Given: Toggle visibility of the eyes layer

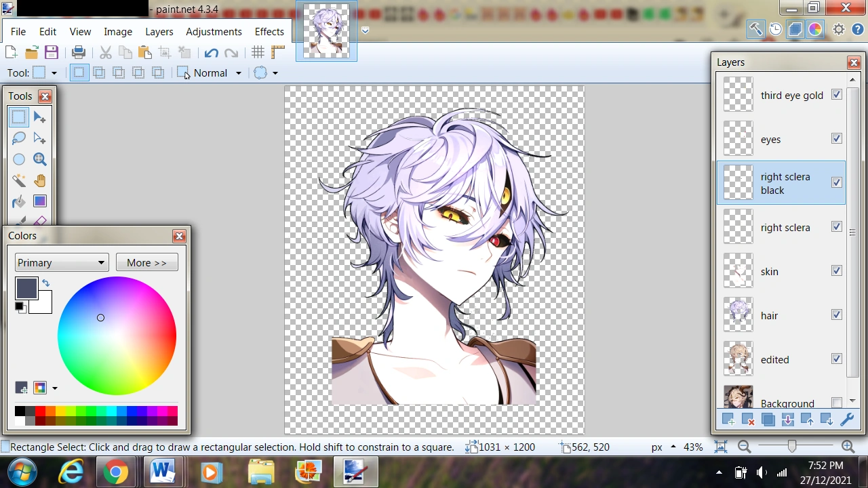Looking at the screenshot, I should point(836,138).
